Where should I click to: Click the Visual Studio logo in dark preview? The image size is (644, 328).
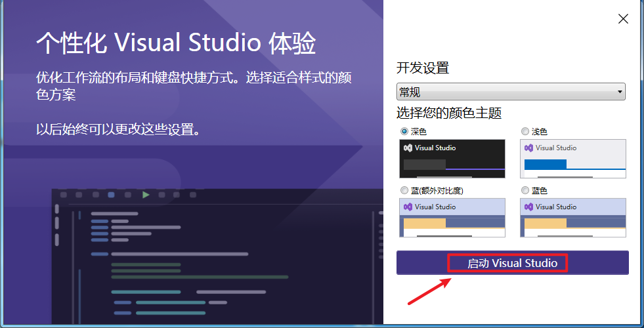pyautogui.click(x=408, y=148)
